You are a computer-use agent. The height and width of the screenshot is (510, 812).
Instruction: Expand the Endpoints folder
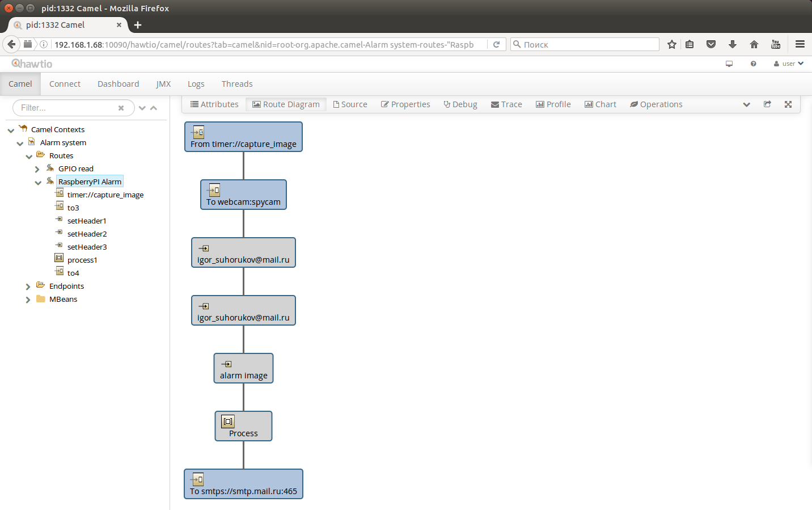coord(28,286)
